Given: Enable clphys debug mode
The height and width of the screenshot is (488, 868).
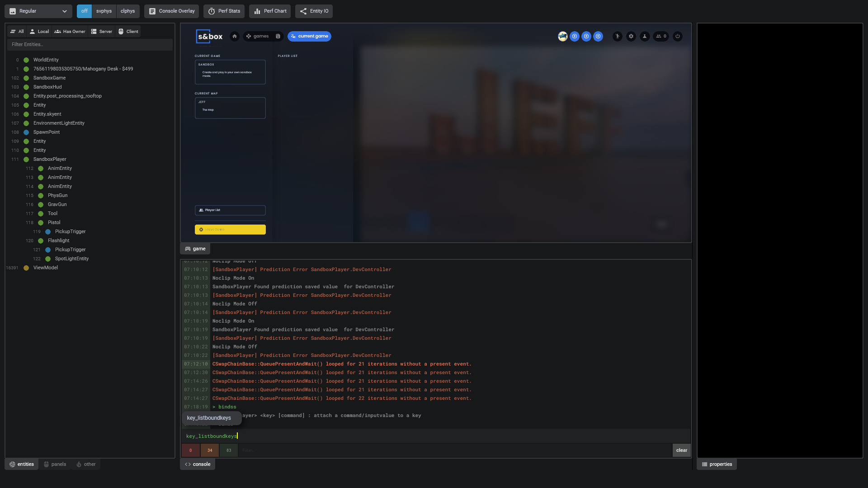Looking at the screenshot, I should [x=127, y=11].
